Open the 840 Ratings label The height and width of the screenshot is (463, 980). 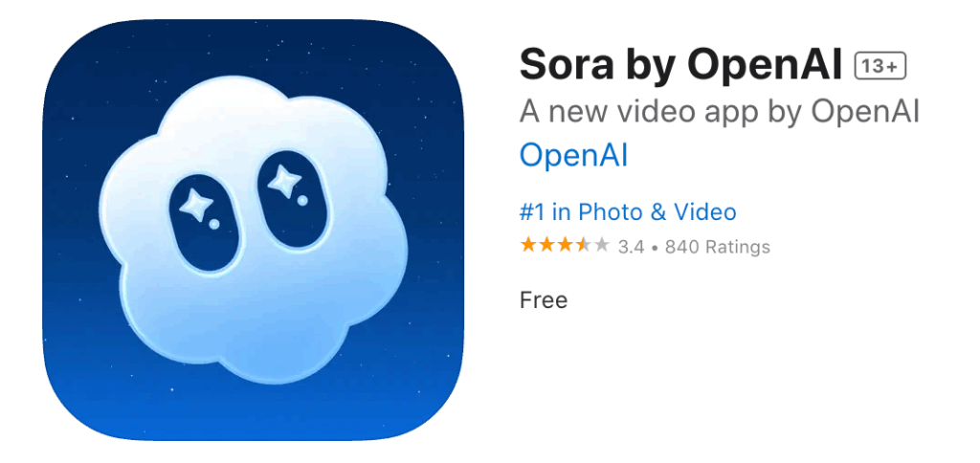tap(717, 247)
